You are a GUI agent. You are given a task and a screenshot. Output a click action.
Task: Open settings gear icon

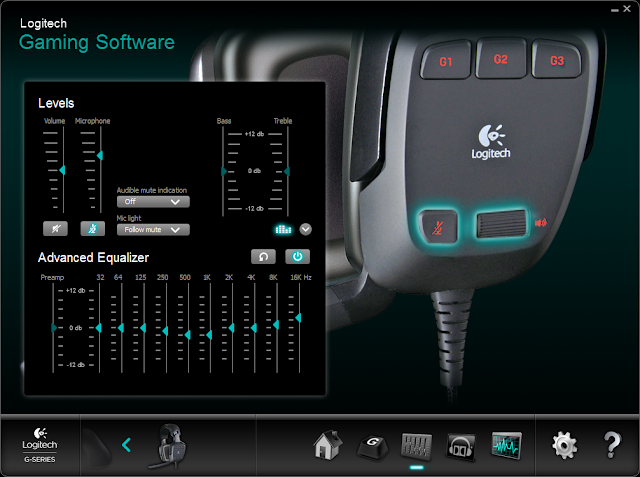pos(565,445)
